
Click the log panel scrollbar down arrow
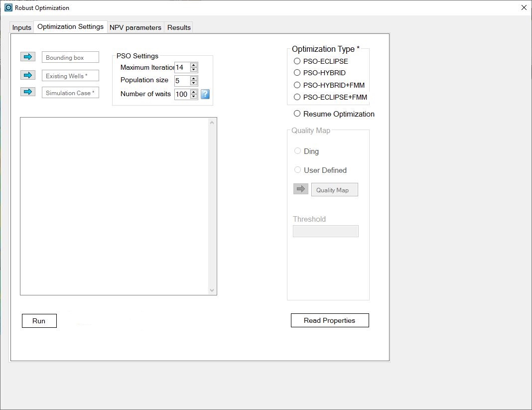click(x=212, y=290)
